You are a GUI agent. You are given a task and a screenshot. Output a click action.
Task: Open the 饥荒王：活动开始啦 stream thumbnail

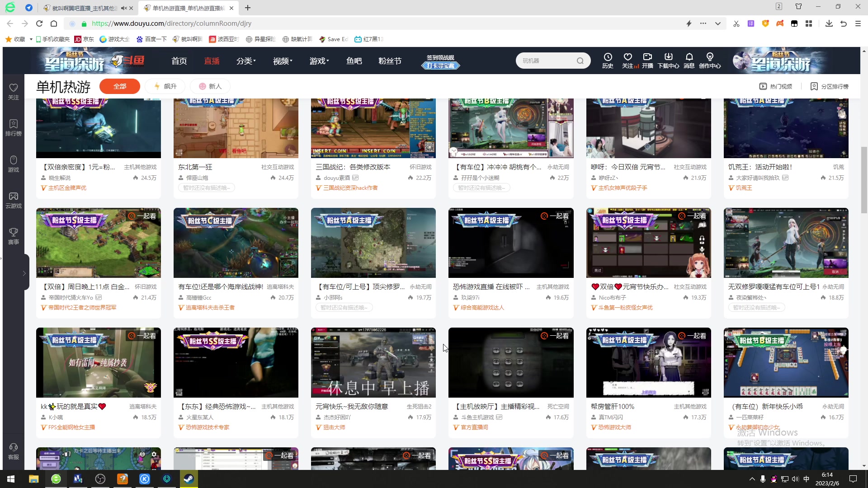click(x=786, y=128)
